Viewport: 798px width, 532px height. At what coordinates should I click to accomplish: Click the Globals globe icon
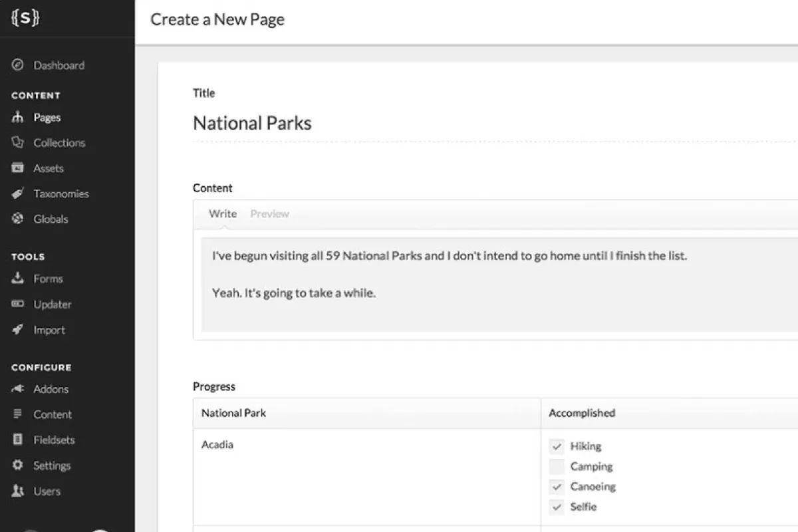(18, 219)
